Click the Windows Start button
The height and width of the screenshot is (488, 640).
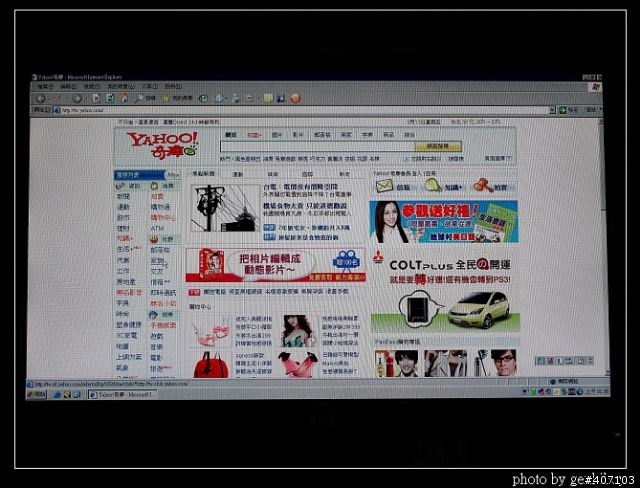coord(37,395)
